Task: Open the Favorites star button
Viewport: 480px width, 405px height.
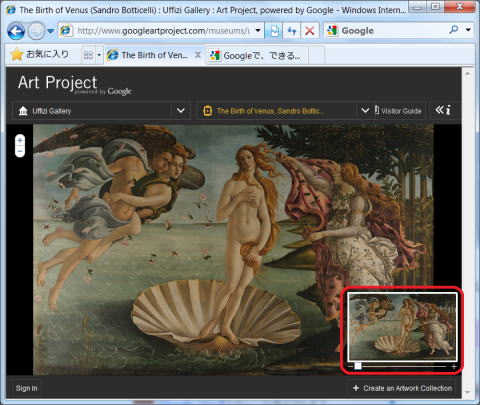Action: click(40, 55)
